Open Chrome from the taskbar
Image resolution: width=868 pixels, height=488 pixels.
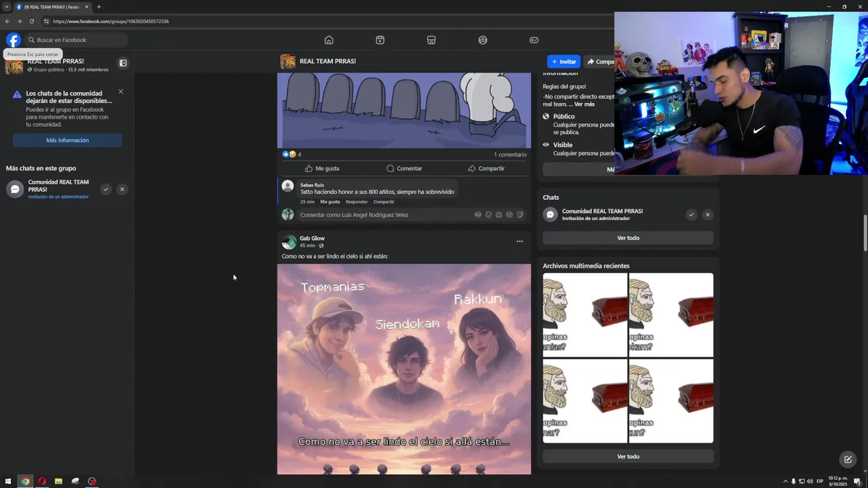[x=25, y=481]
